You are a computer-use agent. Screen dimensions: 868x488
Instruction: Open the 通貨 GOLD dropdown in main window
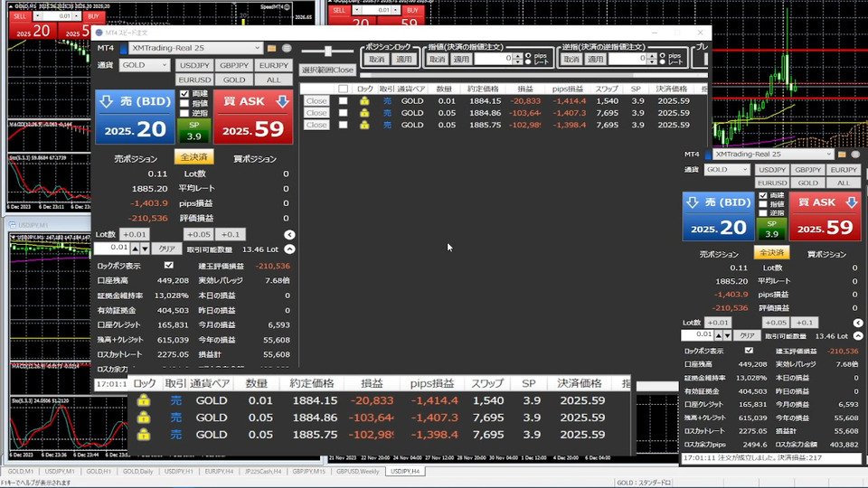144,65
